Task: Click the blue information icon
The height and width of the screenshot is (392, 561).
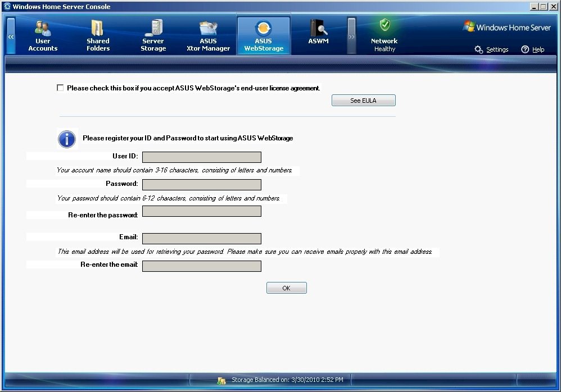Action: pos(67,139)
